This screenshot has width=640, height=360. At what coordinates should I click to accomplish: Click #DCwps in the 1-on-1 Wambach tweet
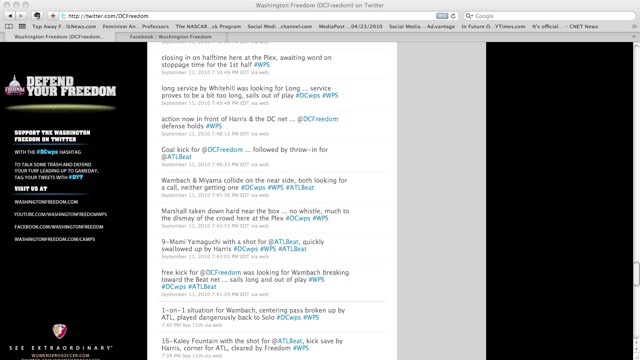pos(289,318)
